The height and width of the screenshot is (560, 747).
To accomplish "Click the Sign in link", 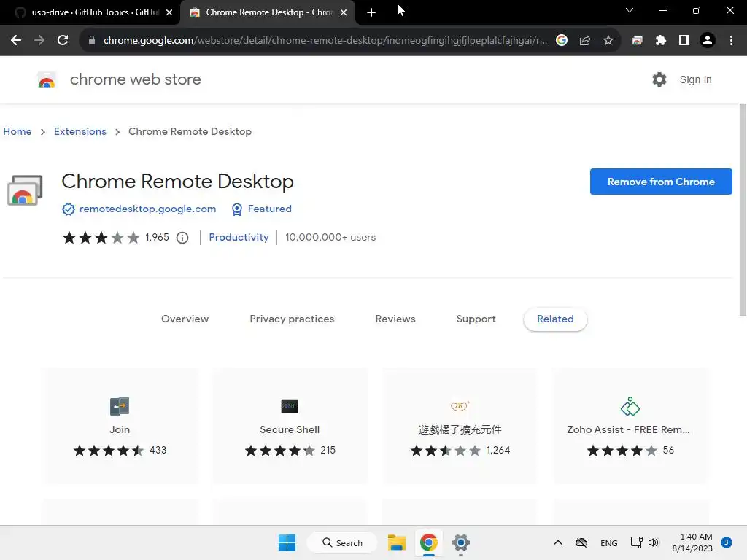I will pos(695,79).
